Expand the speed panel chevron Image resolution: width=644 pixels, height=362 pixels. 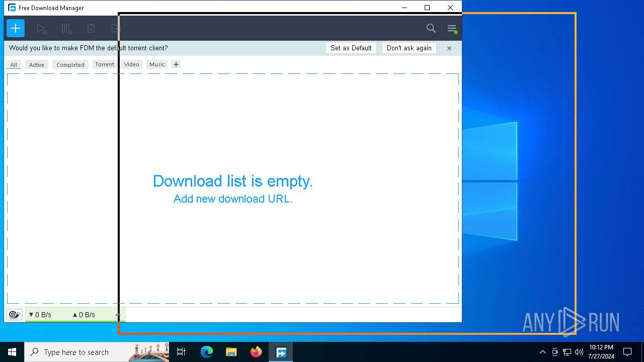(x=118, y=315)
